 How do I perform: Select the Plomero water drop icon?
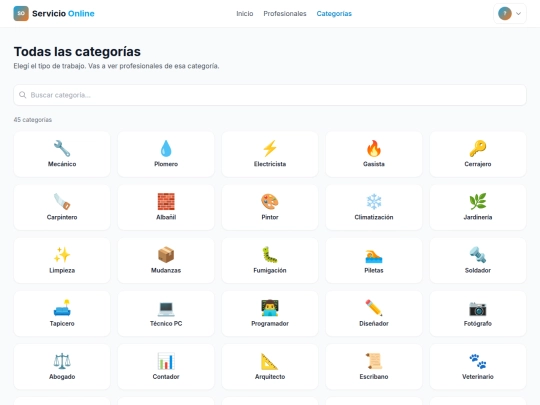(166, 148)
